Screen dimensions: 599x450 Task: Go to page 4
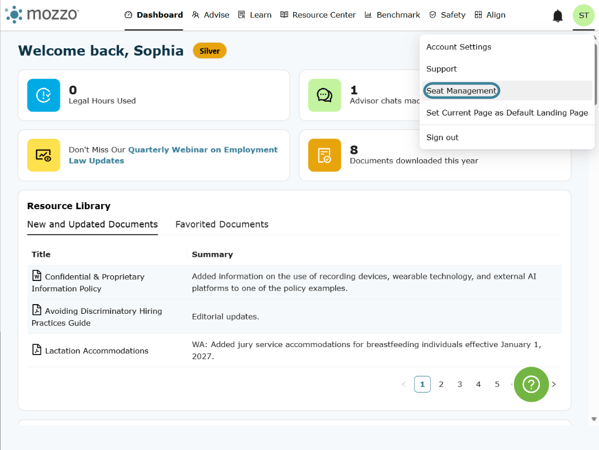coord(478,384)
